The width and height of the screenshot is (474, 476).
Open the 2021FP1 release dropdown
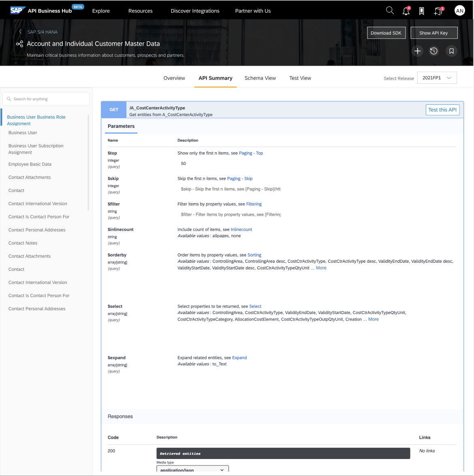tap(437, 78)
